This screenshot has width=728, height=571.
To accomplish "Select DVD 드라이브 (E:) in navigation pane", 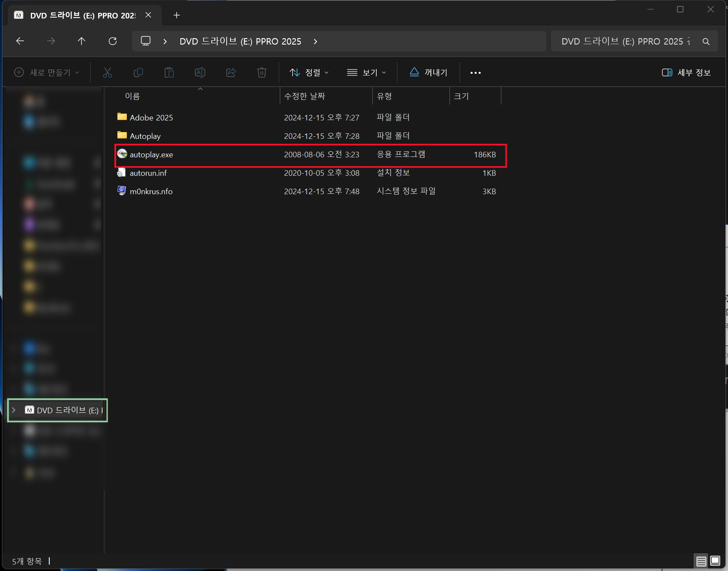I will 57,410.
